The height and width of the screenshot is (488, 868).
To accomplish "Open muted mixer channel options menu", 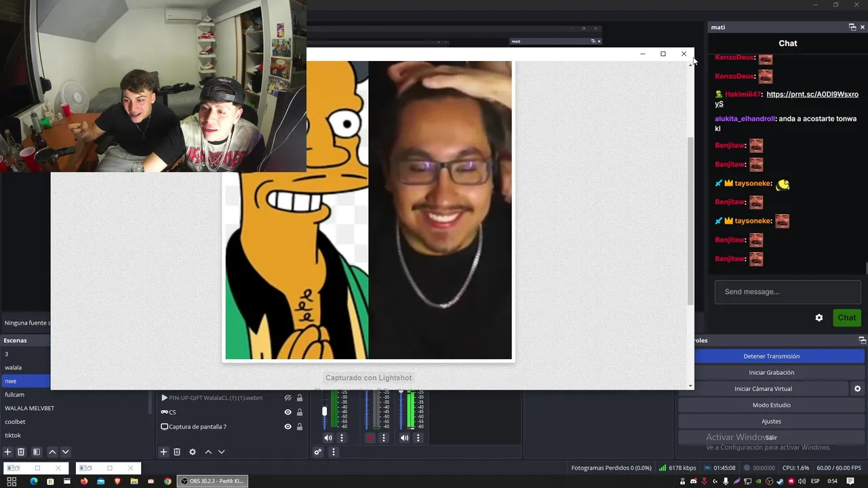I will 384,438.
